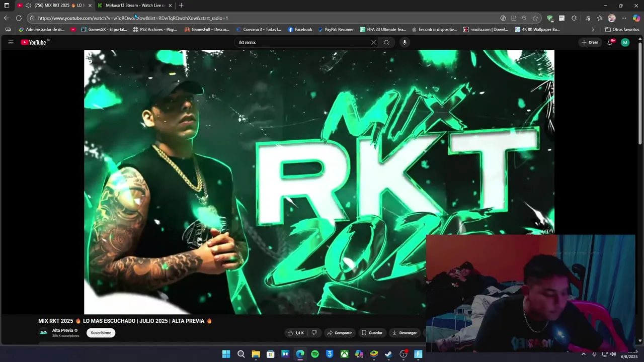Add this page to favorites star
This screenshot has height=362, width=644.
point(535,18)
